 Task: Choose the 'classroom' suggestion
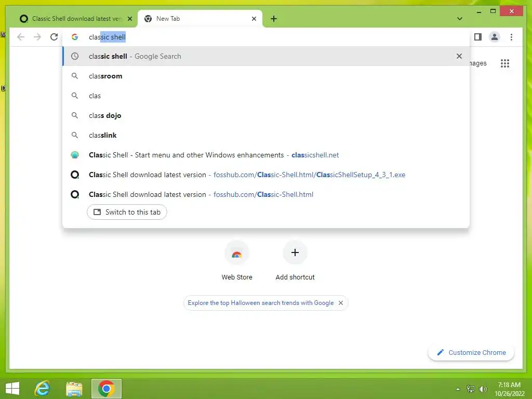(266, 76)
